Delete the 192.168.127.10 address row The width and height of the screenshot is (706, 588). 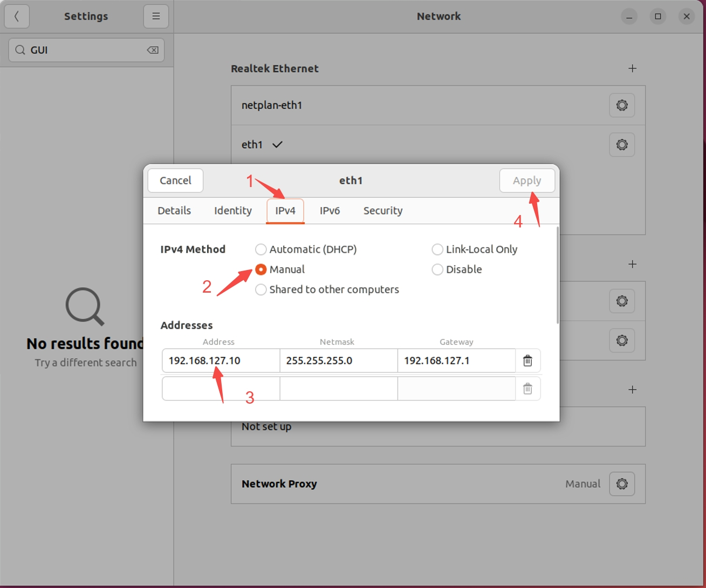pos(527,361)
